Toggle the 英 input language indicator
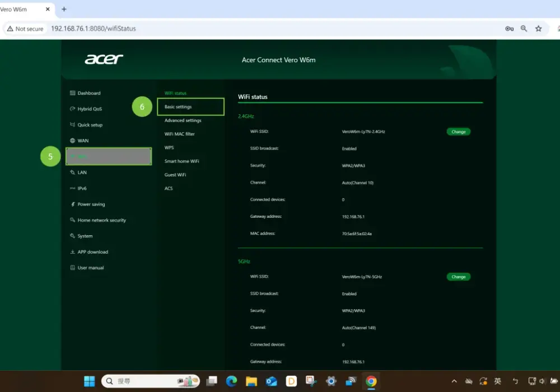The height and width of the screenshot is (392, 560). (x=497, y=381)
